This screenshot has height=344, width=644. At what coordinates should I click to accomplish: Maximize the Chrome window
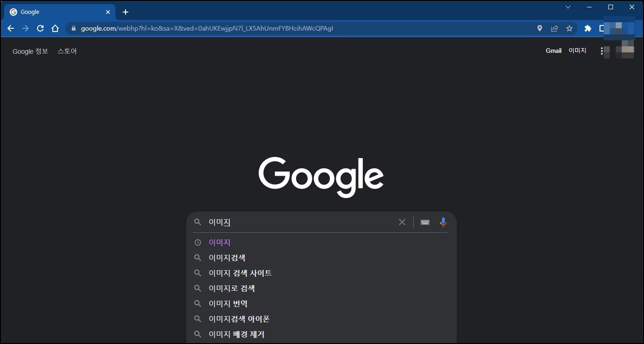point(611,7)
